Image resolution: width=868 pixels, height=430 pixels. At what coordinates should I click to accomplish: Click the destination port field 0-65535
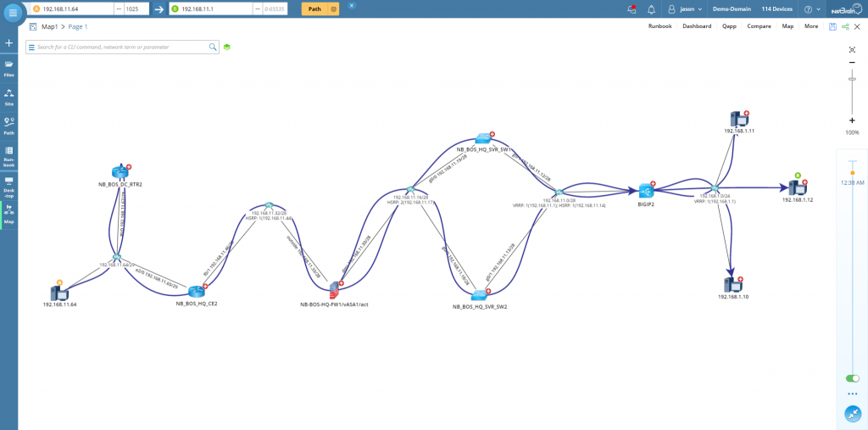click(275, 8)
